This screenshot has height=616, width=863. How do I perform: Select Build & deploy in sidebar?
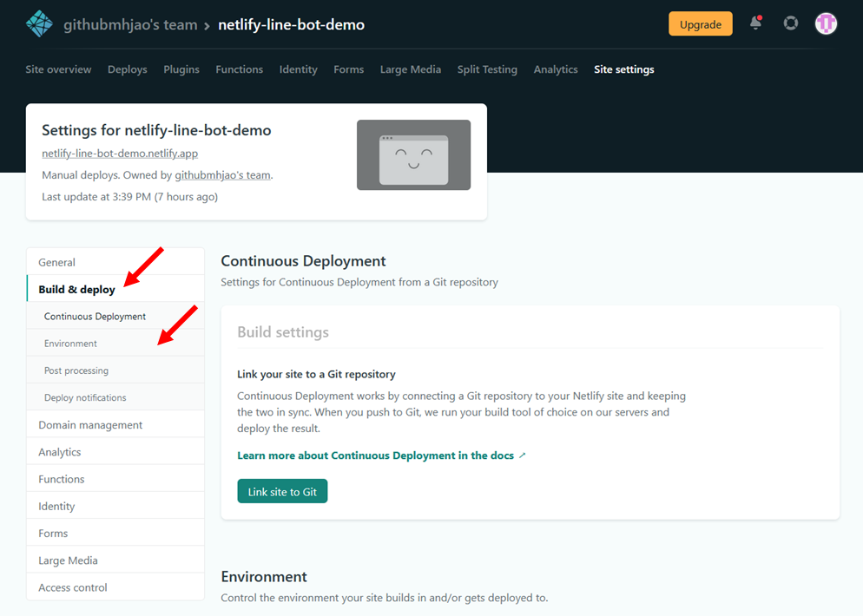click(x=115, y=289)
